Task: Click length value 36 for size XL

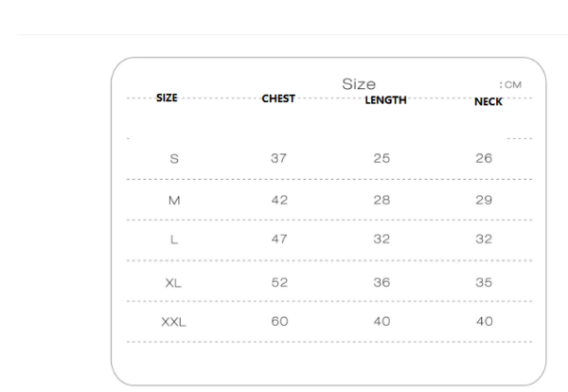Action: pos(382,282)
